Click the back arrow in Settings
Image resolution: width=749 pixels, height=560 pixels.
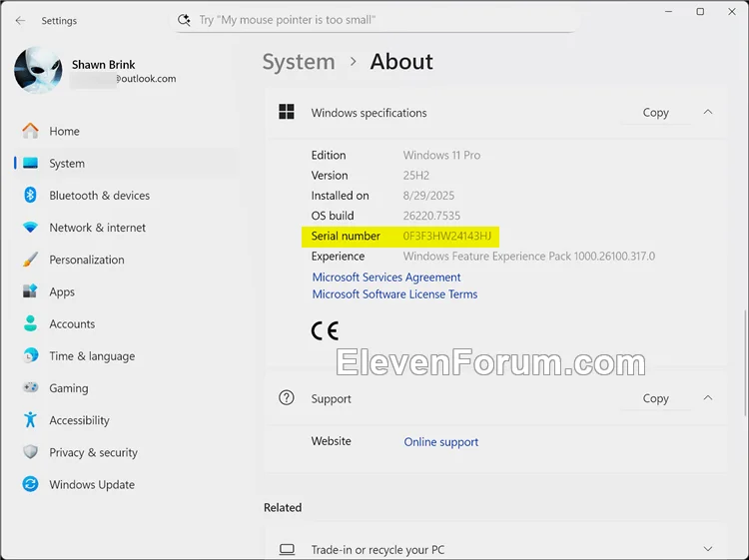20,21
